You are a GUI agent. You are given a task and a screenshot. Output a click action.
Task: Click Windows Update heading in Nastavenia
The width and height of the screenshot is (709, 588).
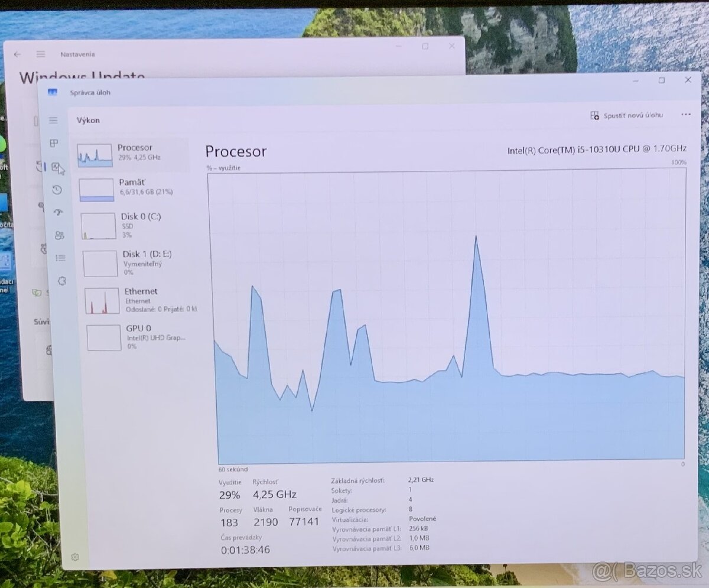82,76
